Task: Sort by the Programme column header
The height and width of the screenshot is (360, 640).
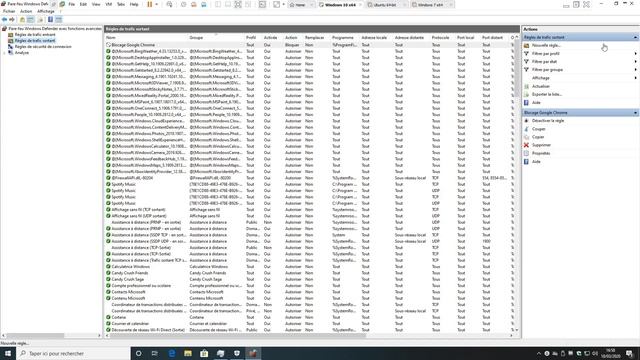Action: [x=344, y=38]
